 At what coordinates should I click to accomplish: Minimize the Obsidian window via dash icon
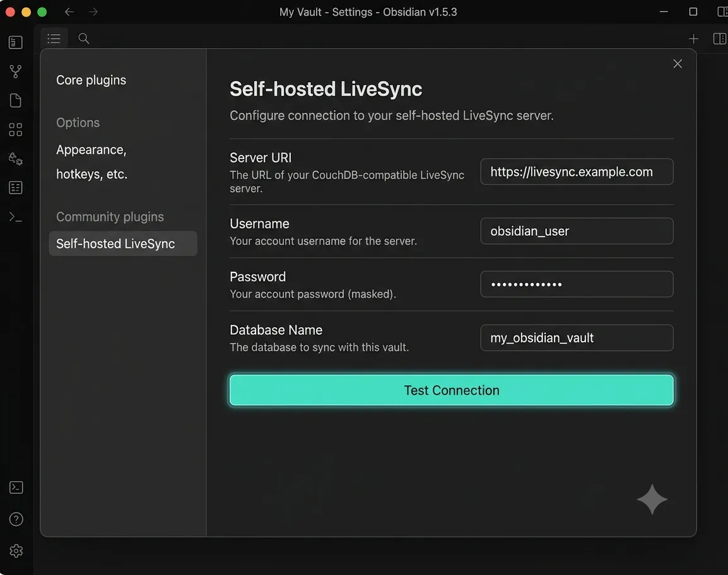[x=664, y=11]
